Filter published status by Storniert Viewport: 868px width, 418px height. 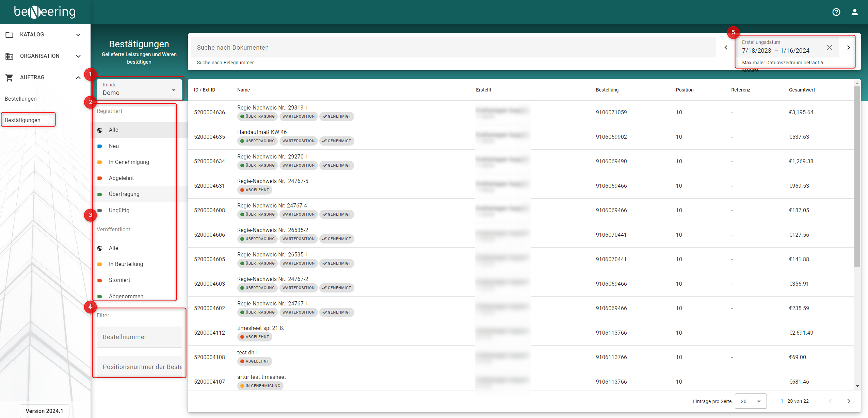(119, 280)
